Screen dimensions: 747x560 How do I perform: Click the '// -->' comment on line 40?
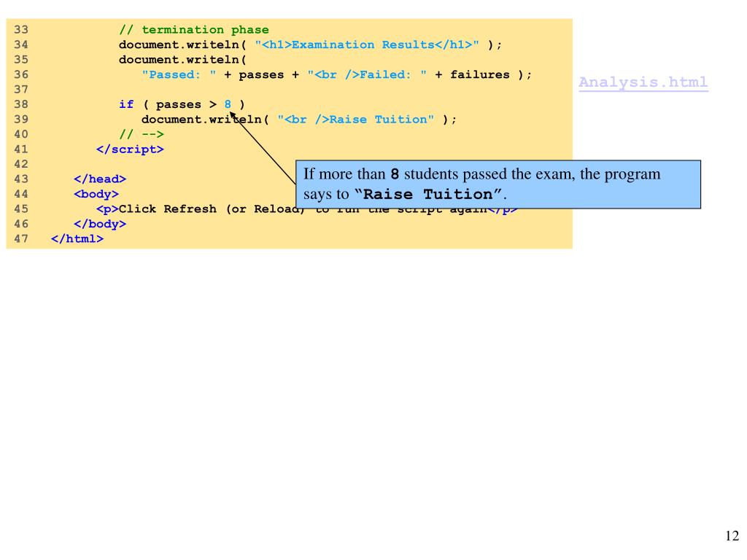click(142, 134)
